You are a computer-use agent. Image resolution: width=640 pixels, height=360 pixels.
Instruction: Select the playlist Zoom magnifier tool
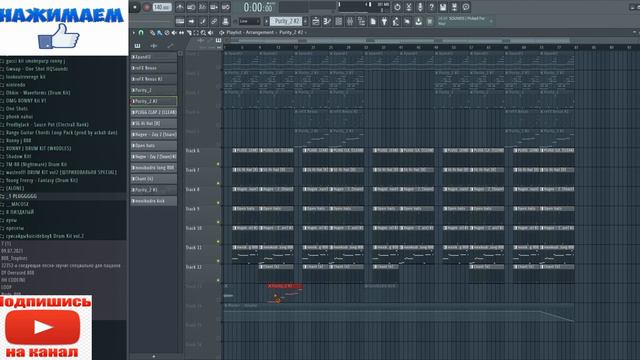(x=203, y=33)
